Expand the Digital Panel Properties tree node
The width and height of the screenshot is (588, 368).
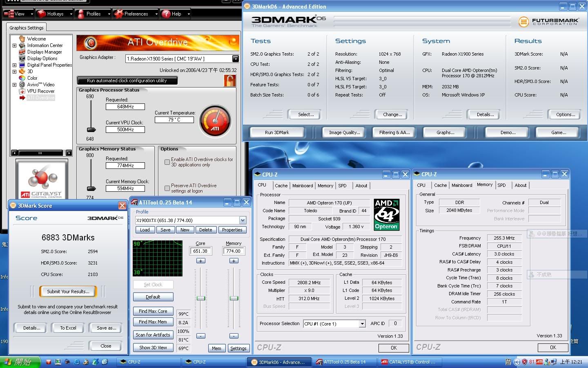[15, 65]
